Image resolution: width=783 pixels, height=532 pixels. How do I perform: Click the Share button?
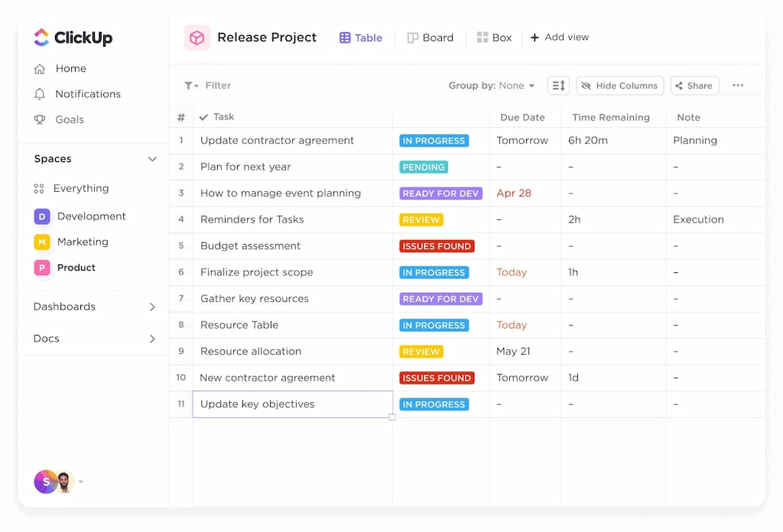694,85
